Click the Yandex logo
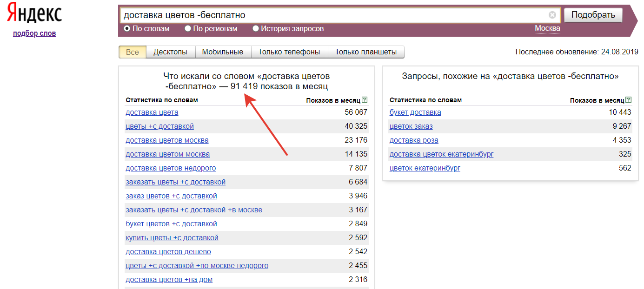The width and height of the screenshot is (644, 289). click(x=34, y=14)
